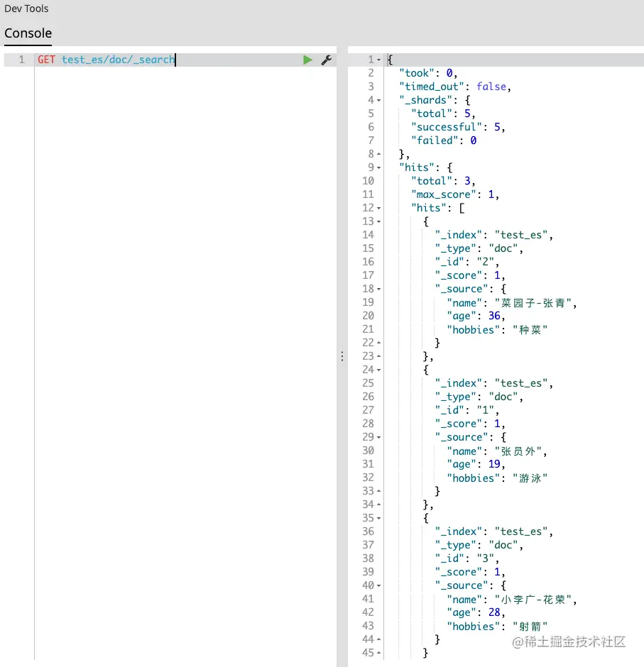This screenshot has height=667, width=644.
Task: Click the fold-end arrow at line 45
Action: coord(379,653)
